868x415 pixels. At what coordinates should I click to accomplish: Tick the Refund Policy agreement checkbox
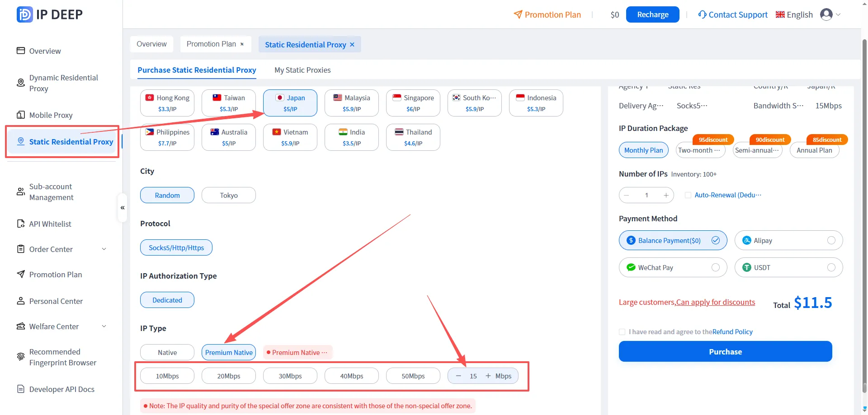[x=622, y=332]
